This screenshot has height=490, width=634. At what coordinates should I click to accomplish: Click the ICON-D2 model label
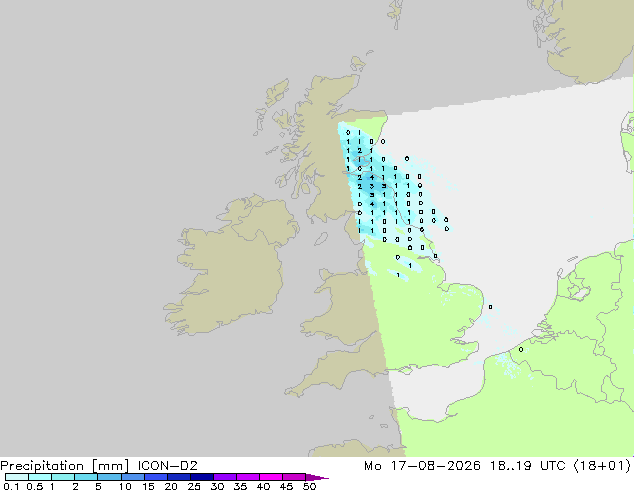167,466
